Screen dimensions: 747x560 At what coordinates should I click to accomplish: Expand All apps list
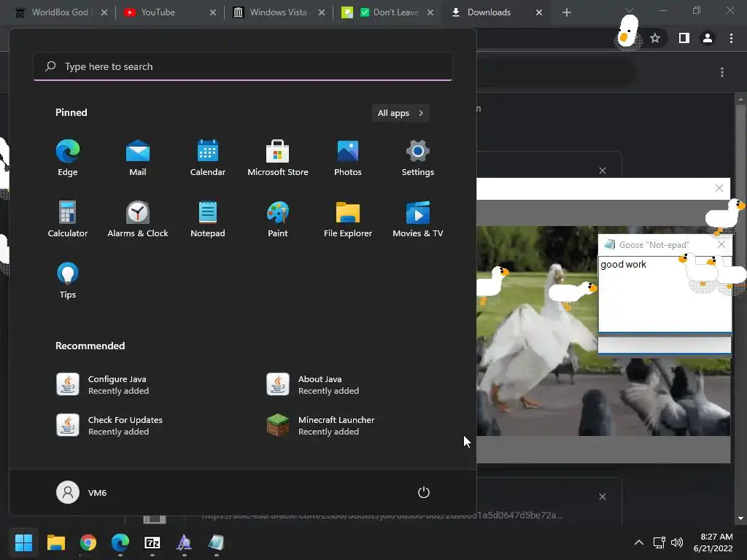[400, 113]
